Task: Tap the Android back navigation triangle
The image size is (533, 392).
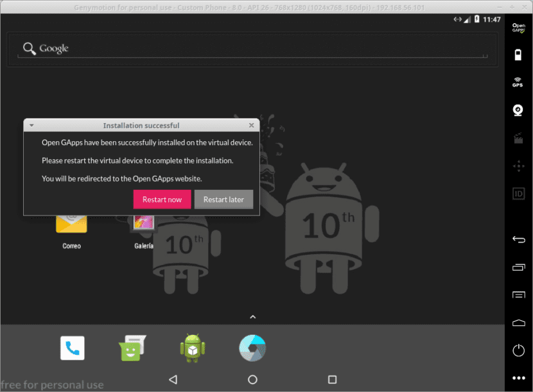Action: pyautogui.click(x=173, y=380)
